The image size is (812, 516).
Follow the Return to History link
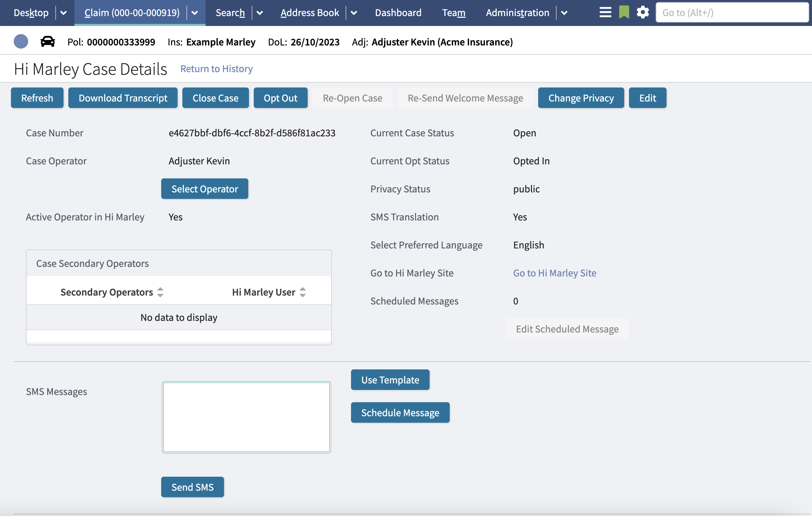[x=216, y=69]
